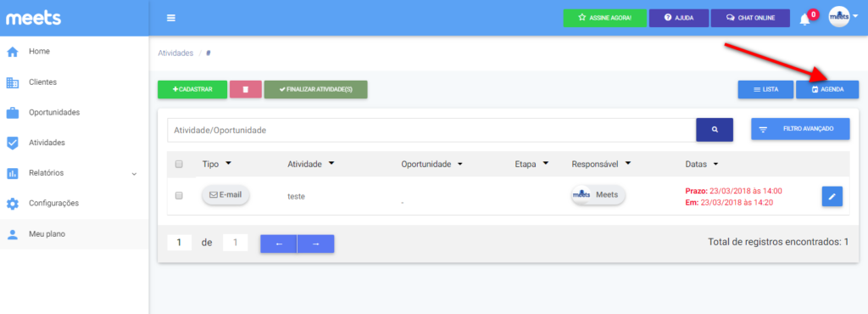The image size is (868, 314).
Task: Toggle the hamburger menu icon
Action: [x=171, y=18]
